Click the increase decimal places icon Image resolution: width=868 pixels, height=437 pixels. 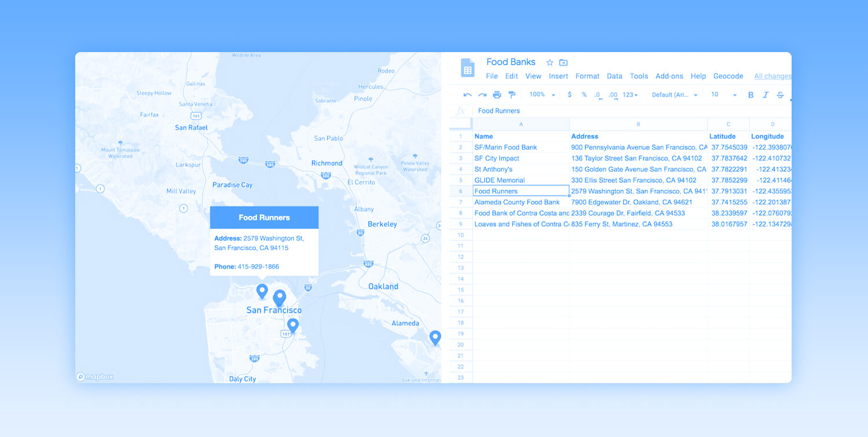[612, 94]
